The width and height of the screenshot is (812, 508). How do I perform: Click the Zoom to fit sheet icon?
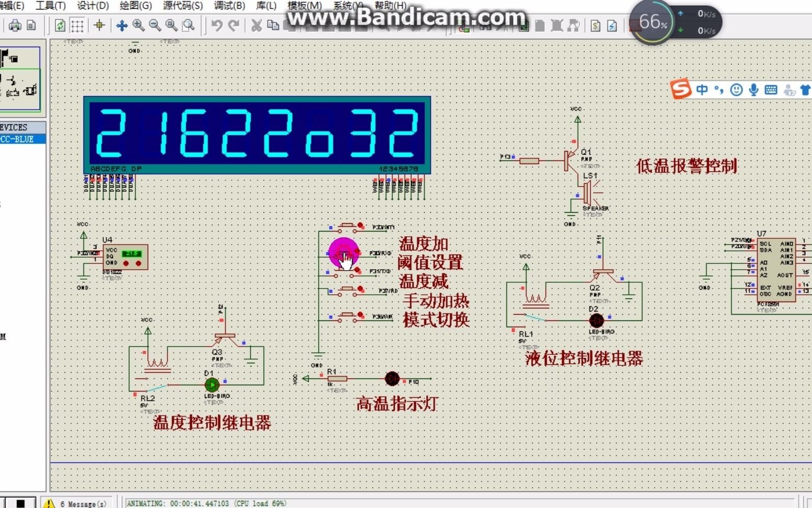point(171,25)
